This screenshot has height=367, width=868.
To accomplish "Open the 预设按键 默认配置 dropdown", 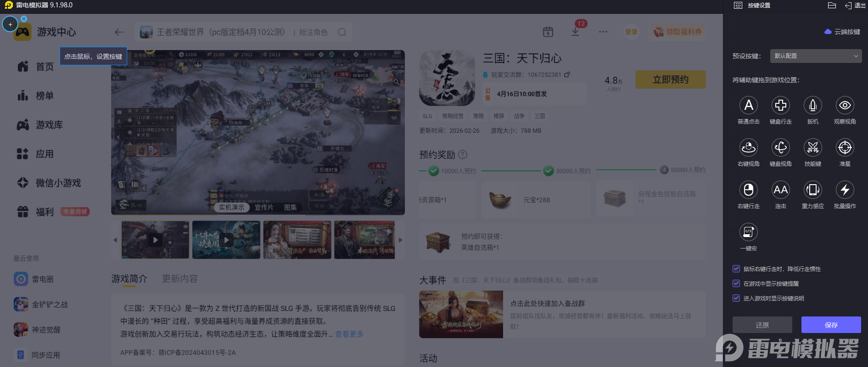I will [816, 56].
